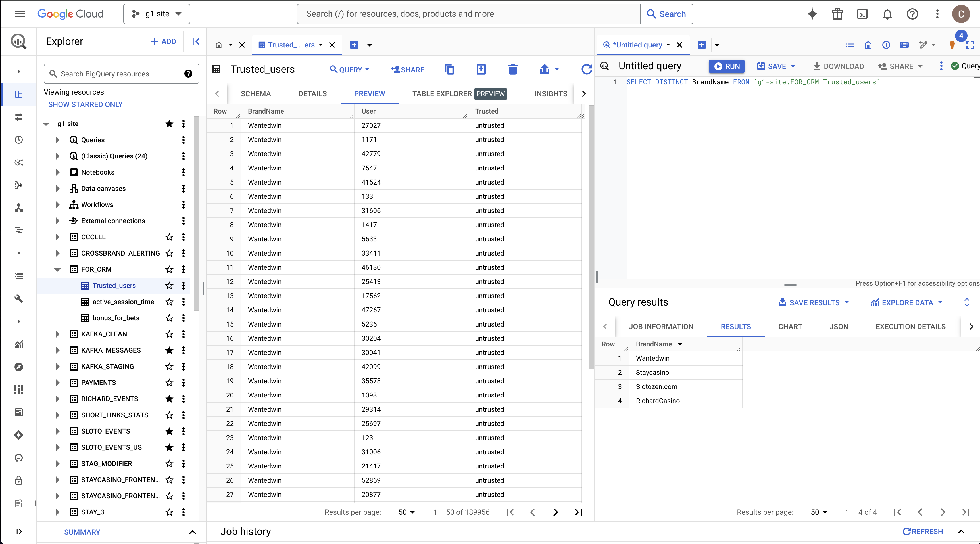Open the user account avatar
The image size is (980, 544).
point(961,14)
